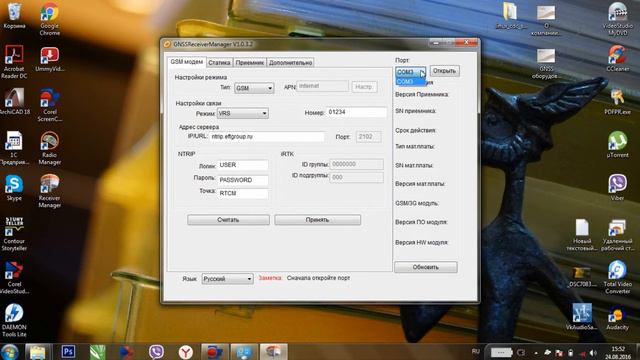640x360 pixels.
Task: Open DAEMON Tools Lite desktop icon
Action: click(14, 320)
